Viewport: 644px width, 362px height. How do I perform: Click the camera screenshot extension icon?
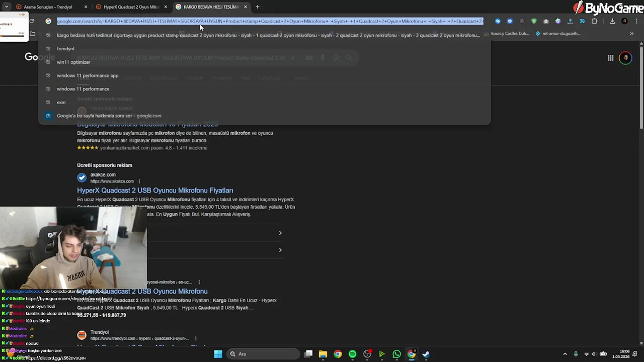click(546, 21)
